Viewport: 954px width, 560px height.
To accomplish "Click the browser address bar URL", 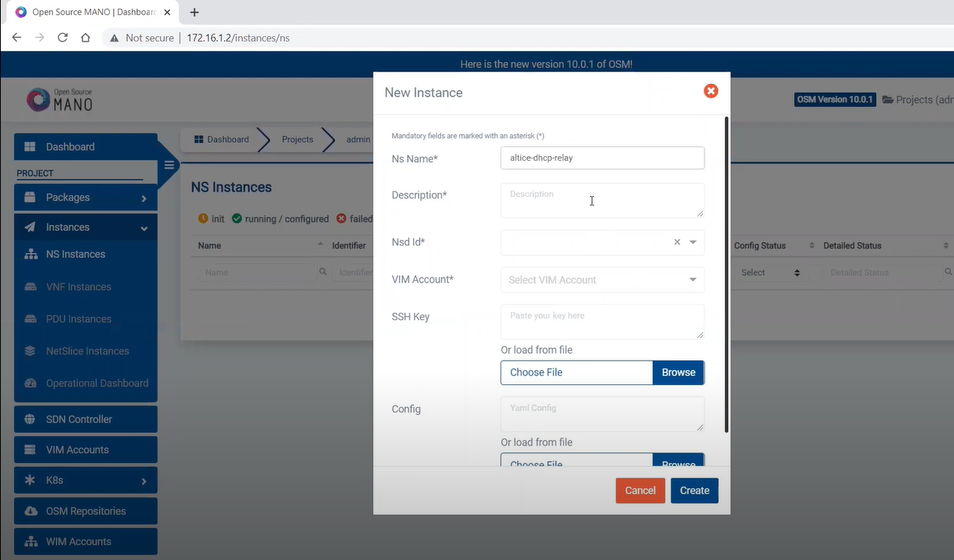I will [238, 38].
